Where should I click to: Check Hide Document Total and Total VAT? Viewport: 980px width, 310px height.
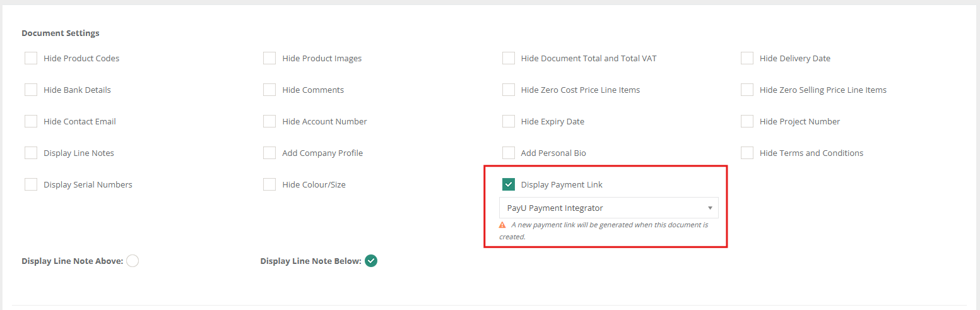[509, 58]
